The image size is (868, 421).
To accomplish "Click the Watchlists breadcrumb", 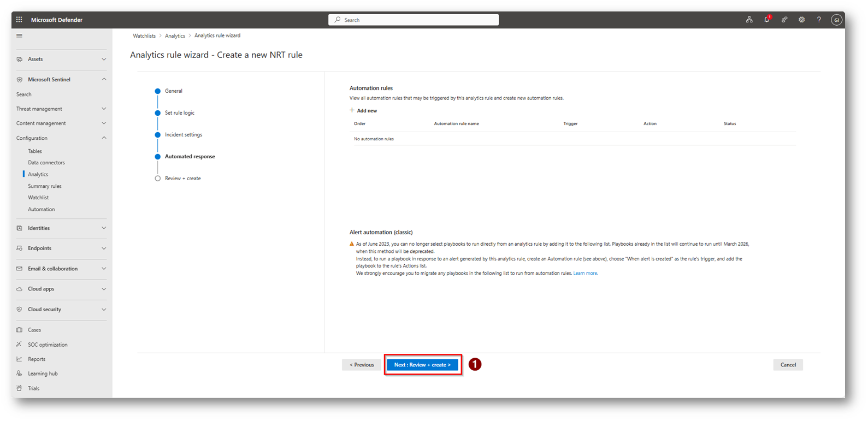I will point(144,36).
